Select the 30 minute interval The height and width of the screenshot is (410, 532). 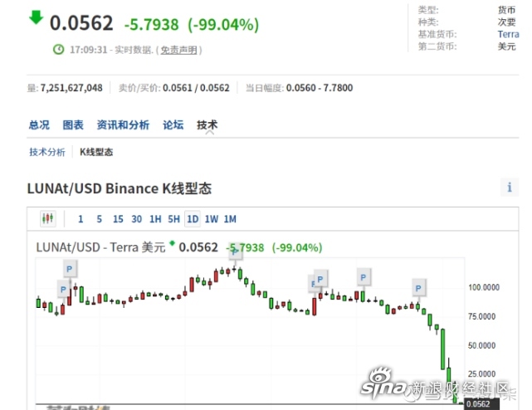pyautogui.click(x=136, y=219)
